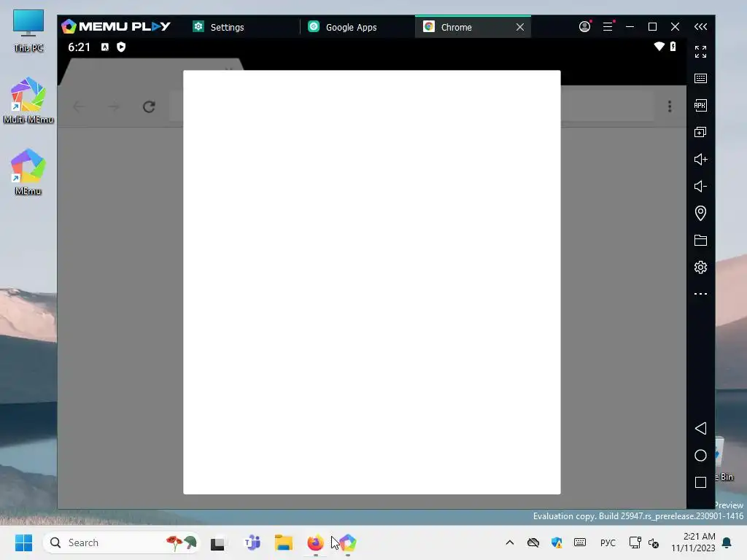Open the notification bell in taskbar
Screen dimensions: 747x560
click(727, 542)
